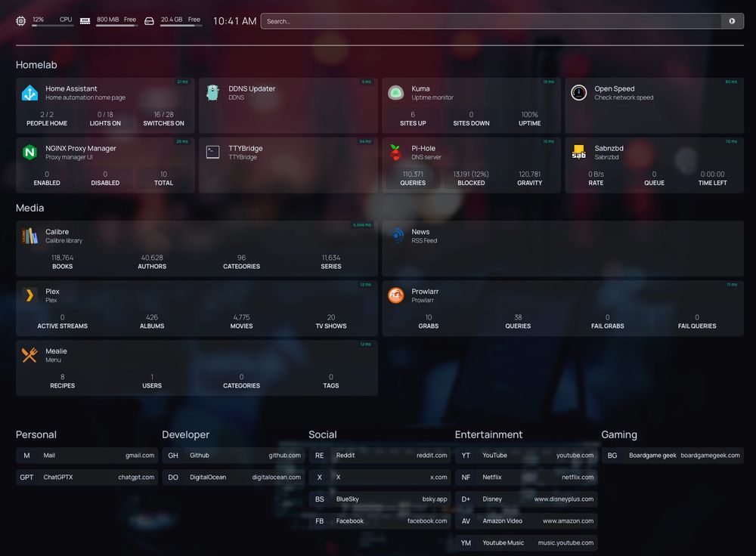Screen dimensions: 756x556
Task: Click the Plex MOVIES stat block
Action: click(x=242, y=321)
